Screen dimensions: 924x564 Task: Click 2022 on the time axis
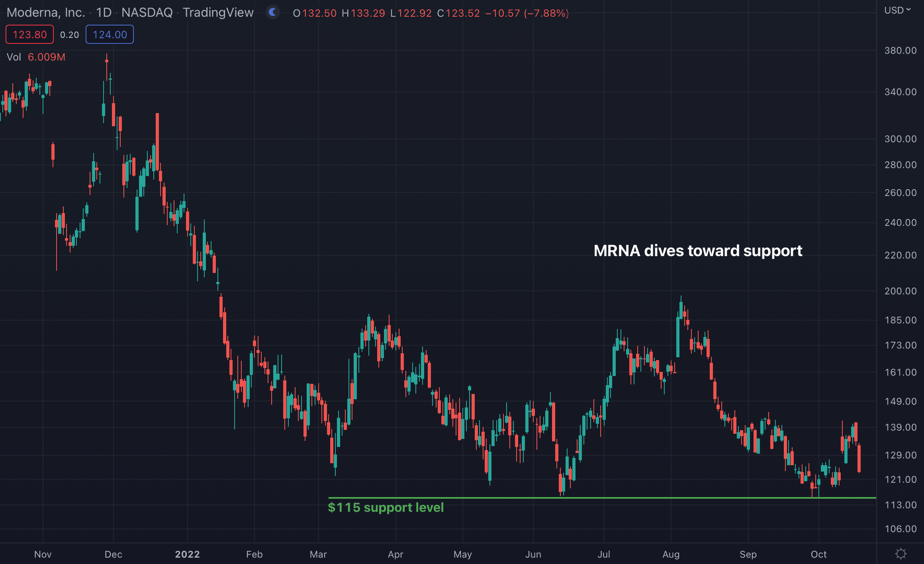[x=187, y=554]
